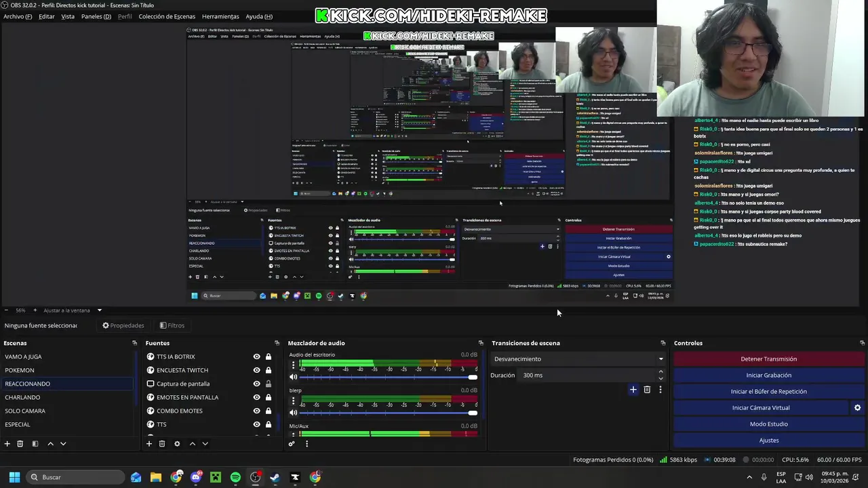The image size is (868, 488).
Task: Click Detener Transmisión button
Action: 768,359
